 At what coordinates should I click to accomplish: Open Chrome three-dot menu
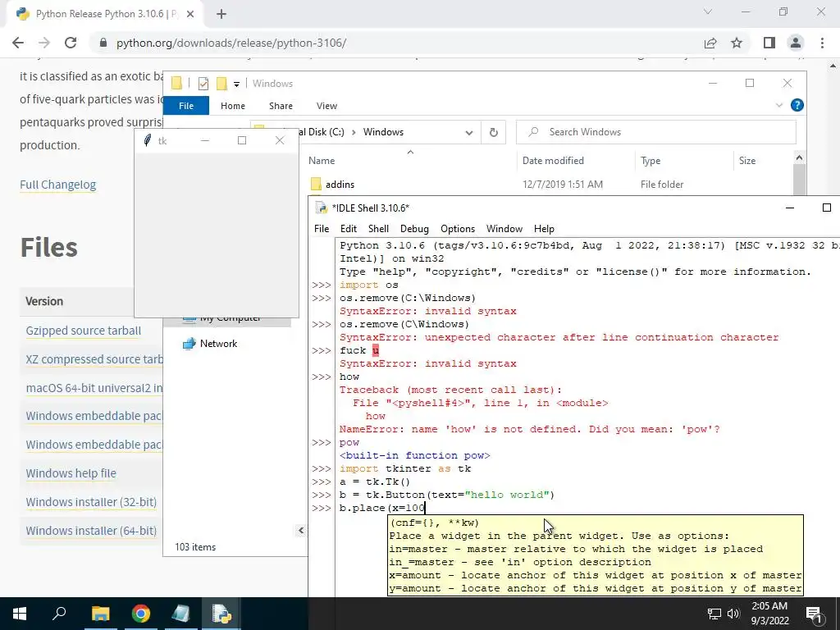click(x=822, y=43)
